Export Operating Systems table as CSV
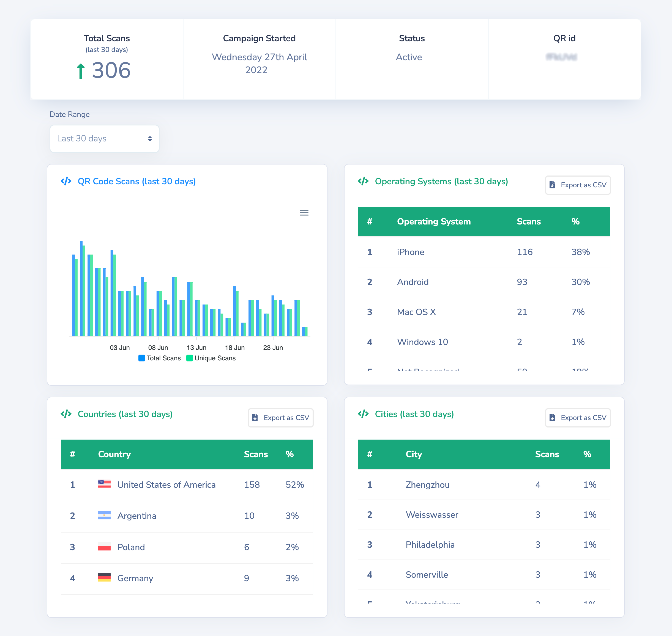 click(578, 185)
